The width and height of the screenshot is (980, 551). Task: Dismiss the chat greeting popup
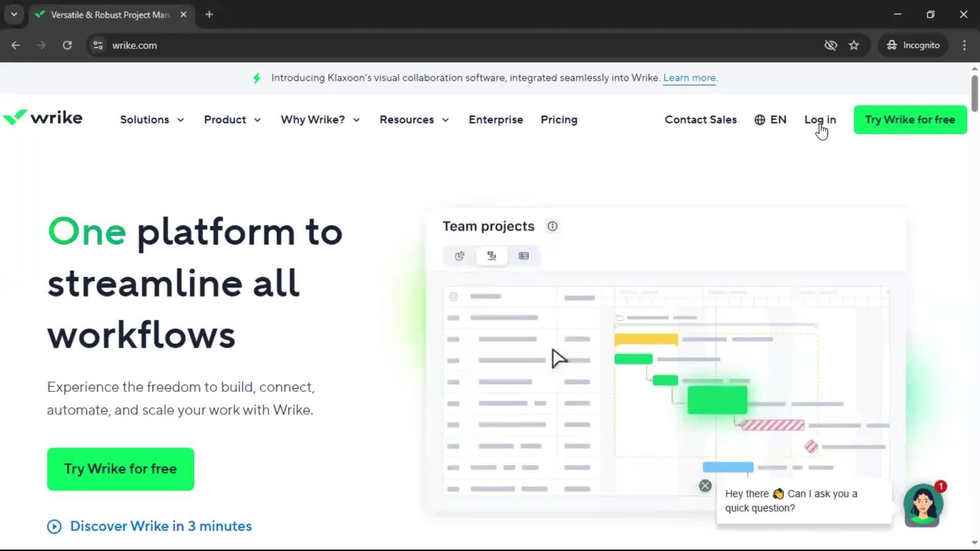click(x=705, y=486)
